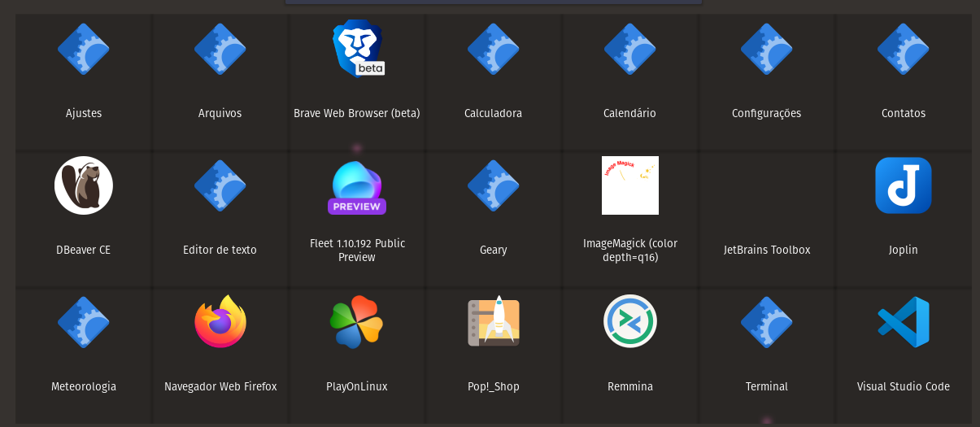Click the "PlayOnLinux" label
This screenshot has height=427, width=980.
[357, 386]
